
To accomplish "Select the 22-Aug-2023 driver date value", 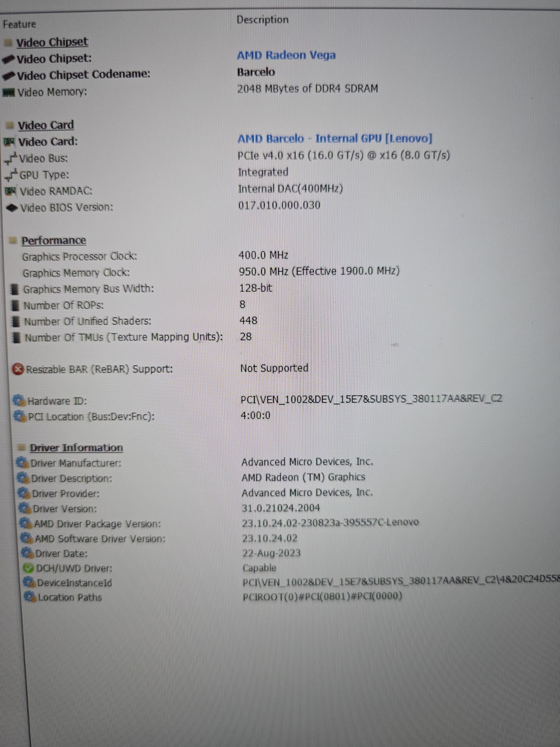I will pos(272,553).
